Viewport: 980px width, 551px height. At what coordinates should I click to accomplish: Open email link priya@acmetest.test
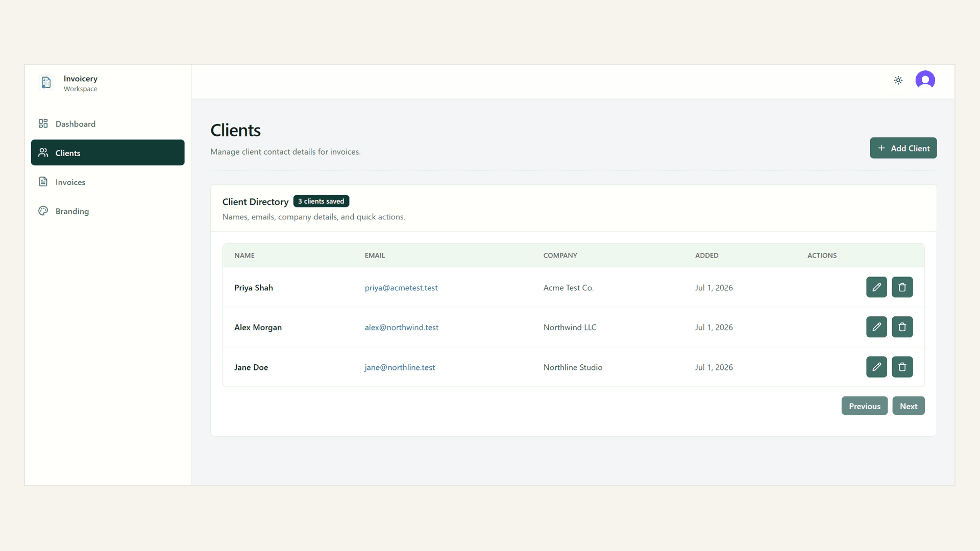pos(401,288)
